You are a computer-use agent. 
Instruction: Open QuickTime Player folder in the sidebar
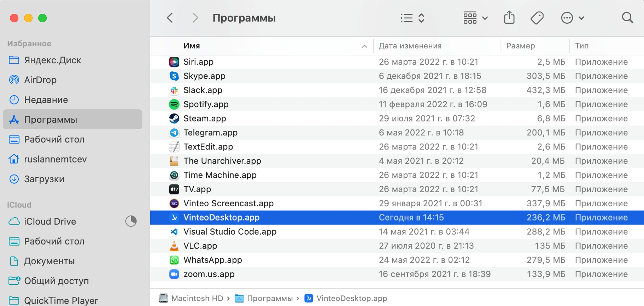tap(72, 300)
